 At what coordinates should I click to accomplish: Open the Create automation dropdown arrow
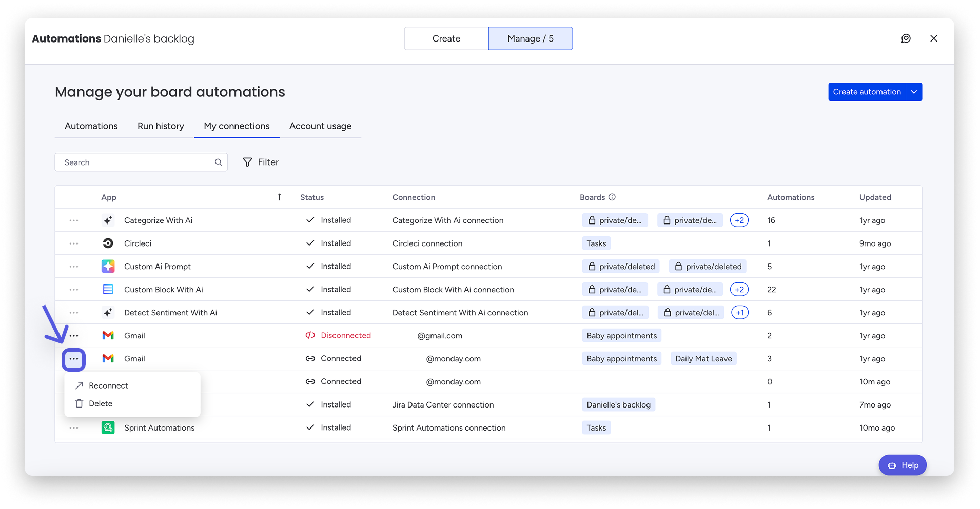[914, 92]
